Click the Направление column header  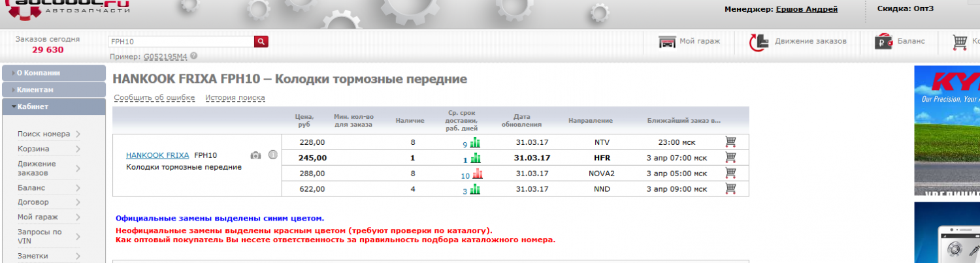[591, 121]
